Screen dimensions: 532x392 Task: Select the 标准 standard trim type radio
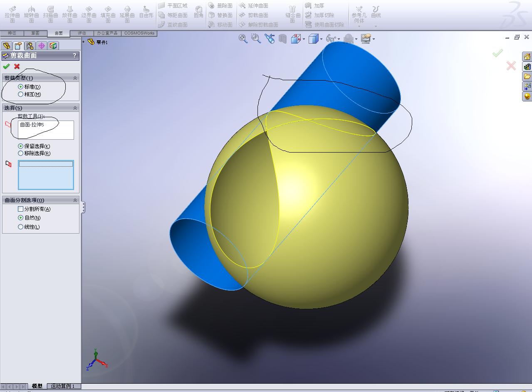click(x=21, y=87)
